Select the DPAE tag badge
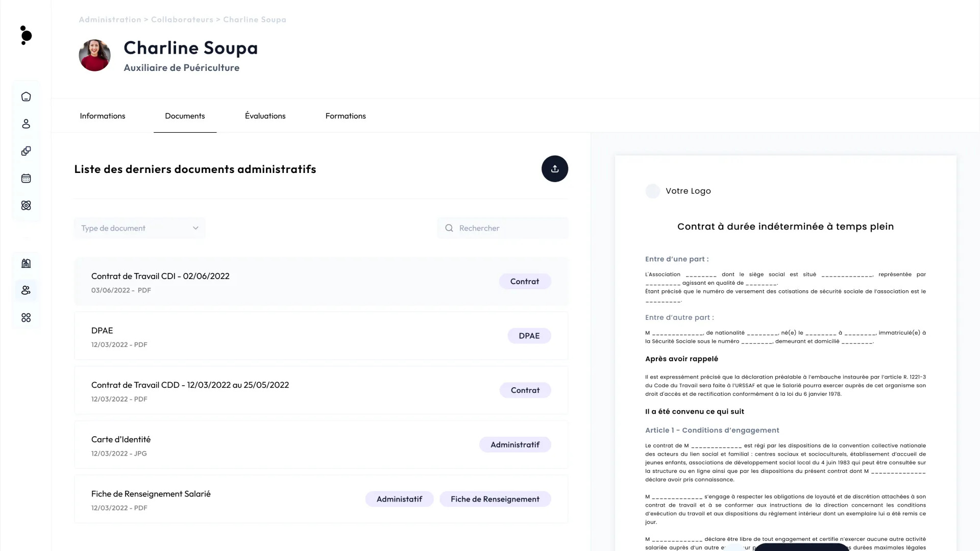The height and width of the screenshot is (551, 980). click(529, 336)
